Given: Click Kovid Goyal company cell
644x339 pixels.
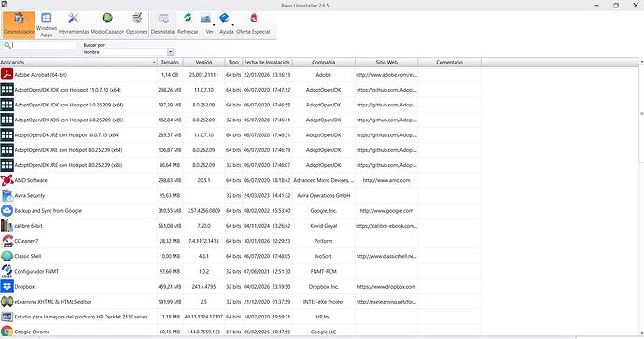Looking at the screenshot, I should click(323, 226).
